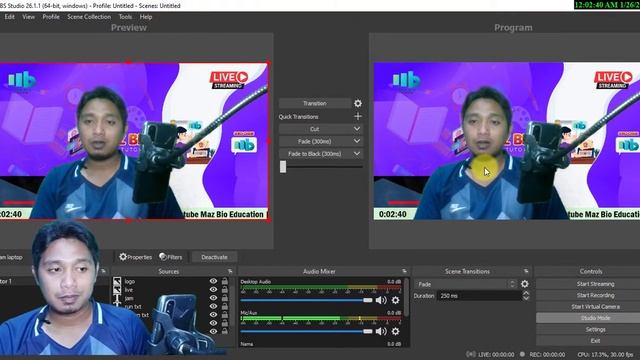Lock the jam source
Viewport: 640px width, 360px height.
[x=225, y=298]
